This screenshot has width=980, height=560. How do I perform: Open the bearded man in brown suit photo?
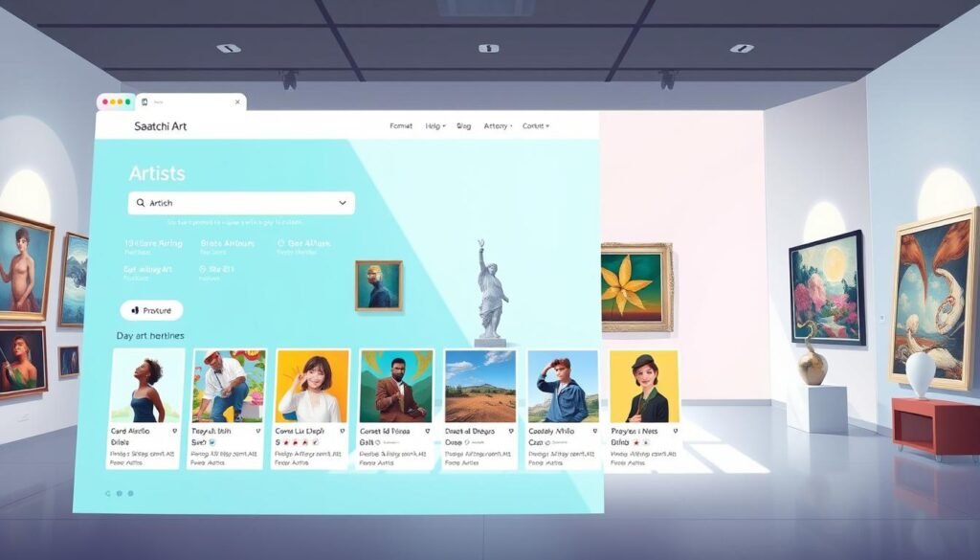[x=396, y=386]
